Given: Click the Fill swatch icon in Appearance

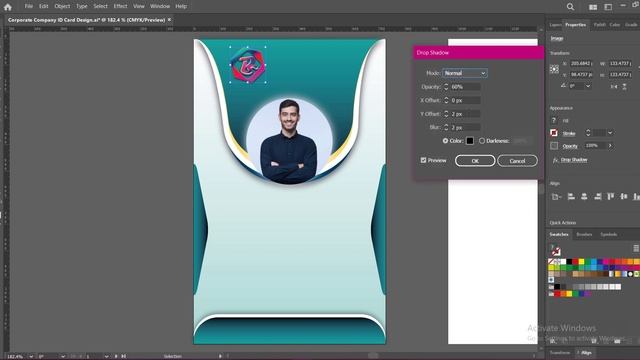Looking at the screenshot, I should pyautogui.click(x=554, y=120).
